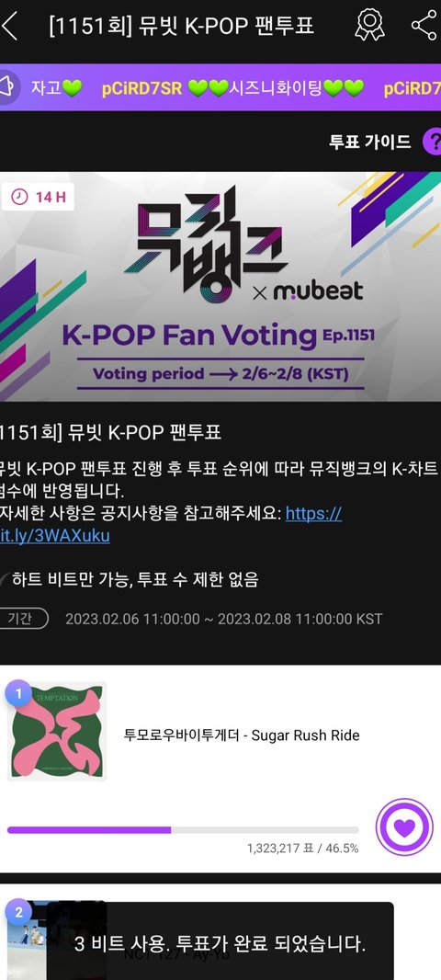Tap the rank 1 purple badge
The image size is (441, 980).
tap(18, 693)
